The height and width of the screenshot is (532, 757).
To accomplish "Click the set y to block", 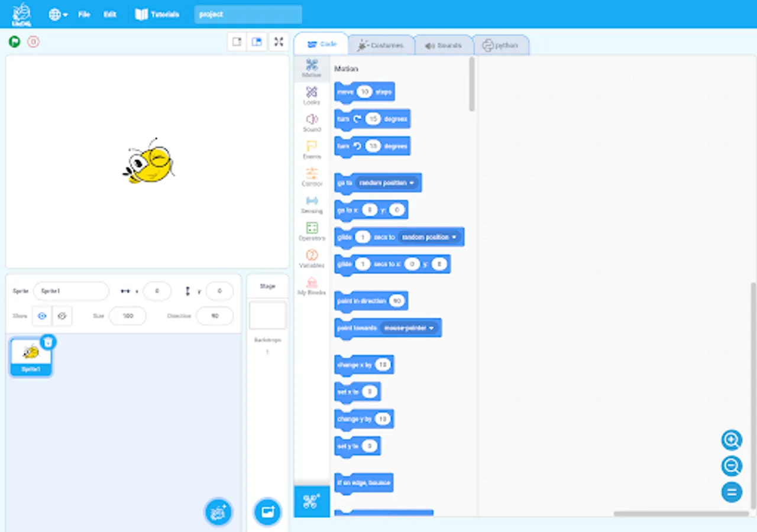I will click(x=357, y=447).
